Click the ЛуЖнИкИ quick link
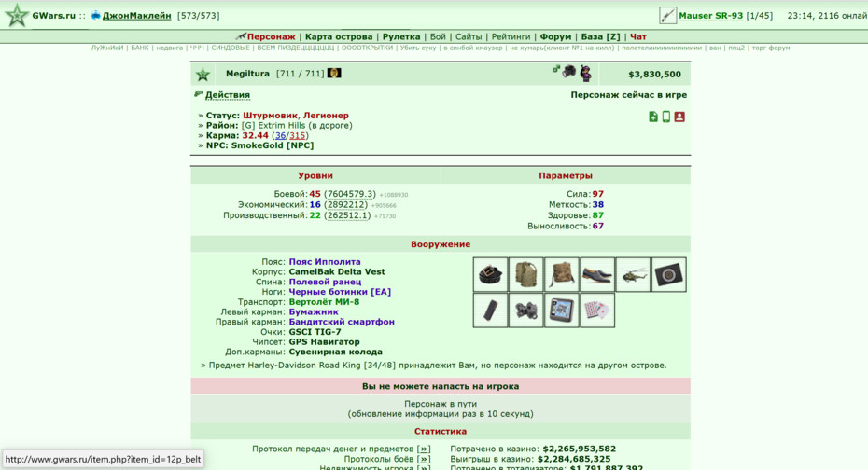868x470 pixels. coord(107,48)
